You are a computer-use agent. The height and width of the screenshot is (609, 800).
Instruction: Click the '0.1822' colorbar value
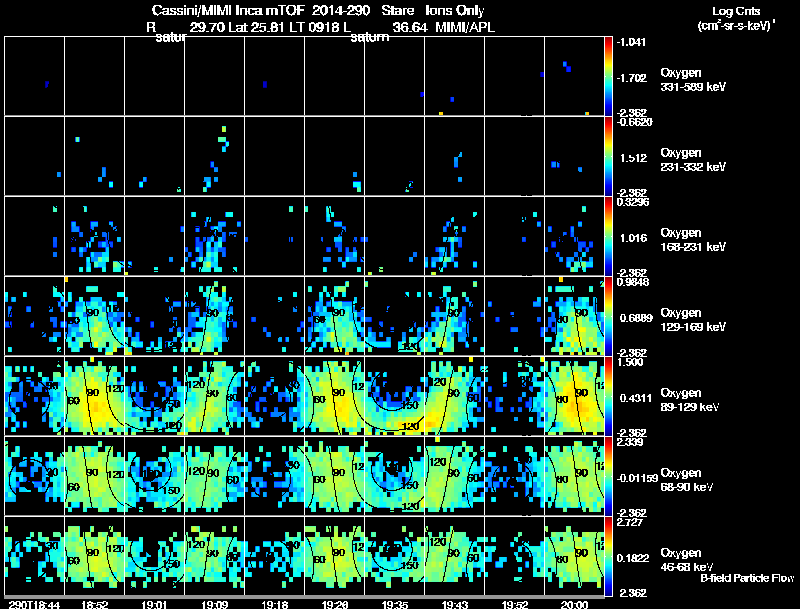[x=633, y=559]
